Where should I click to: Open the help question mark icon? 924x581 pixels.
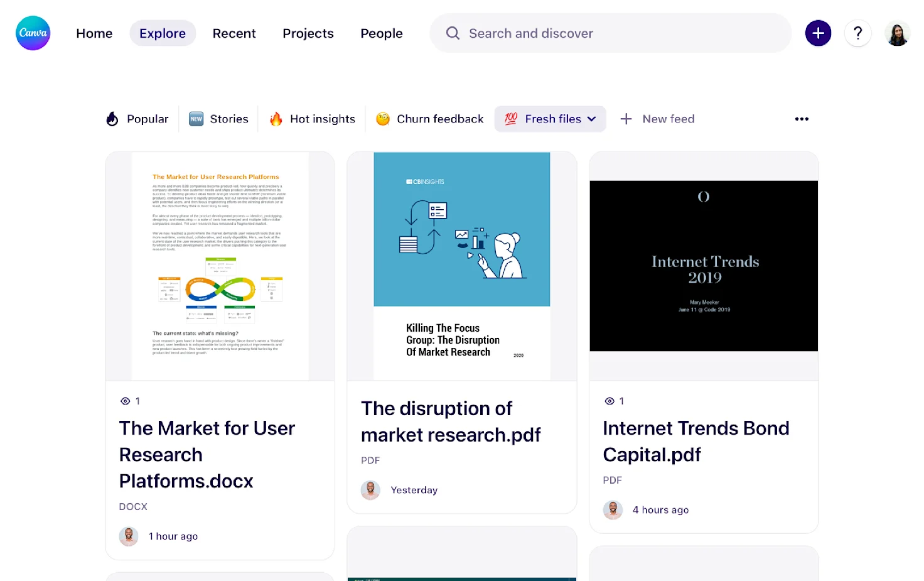pos(857,33)
